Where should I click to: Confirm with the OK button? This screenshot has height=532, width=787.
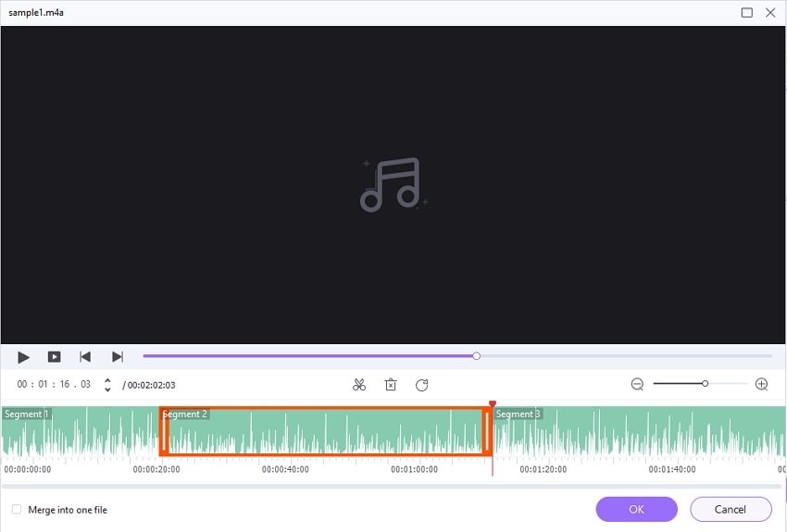tap(636, 510)
